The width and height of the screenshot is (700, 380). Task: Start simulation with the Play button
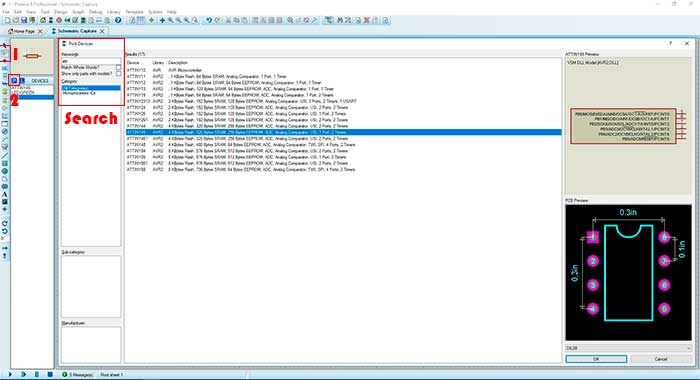[10, 375]
